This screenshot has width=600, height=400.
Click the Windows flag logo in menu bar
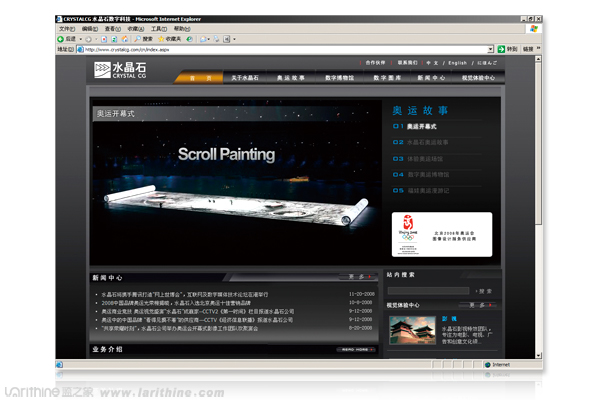coord(534,29)
